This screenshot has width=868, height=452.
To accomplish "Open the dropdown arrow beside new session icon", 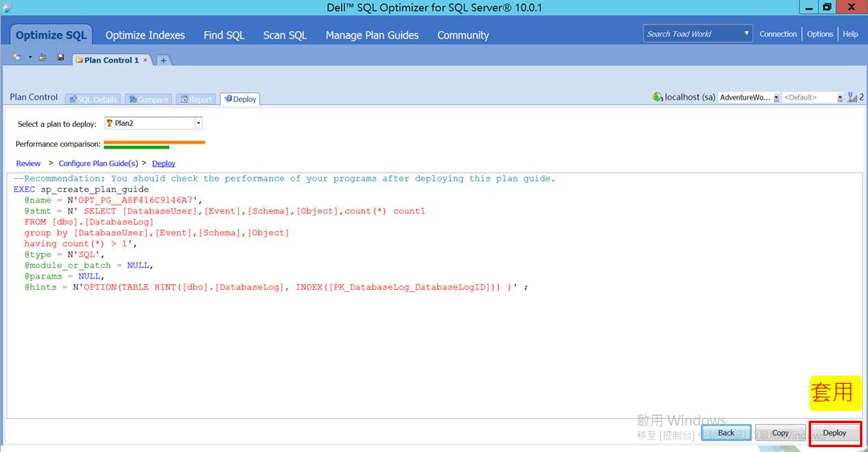I will tap(30, 57).
